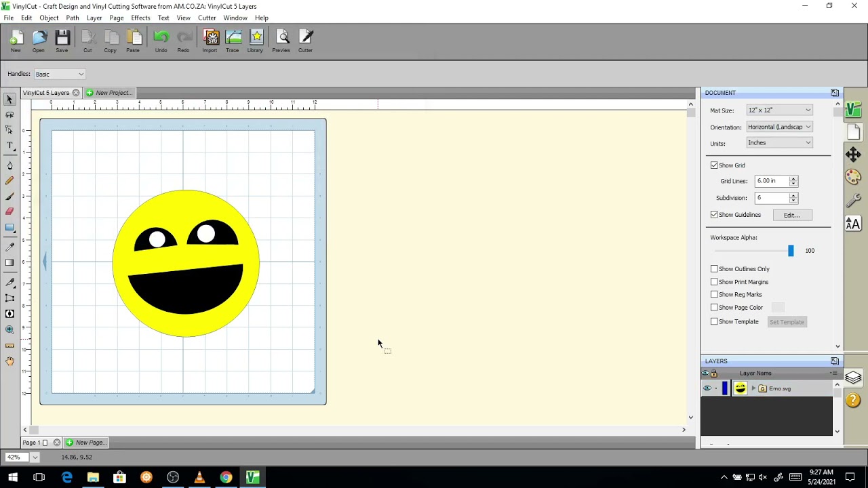Image resolution: width=868 pixels, height=488 pixels.
Task: Open the Help question mark panel
Action: point(853,401)
